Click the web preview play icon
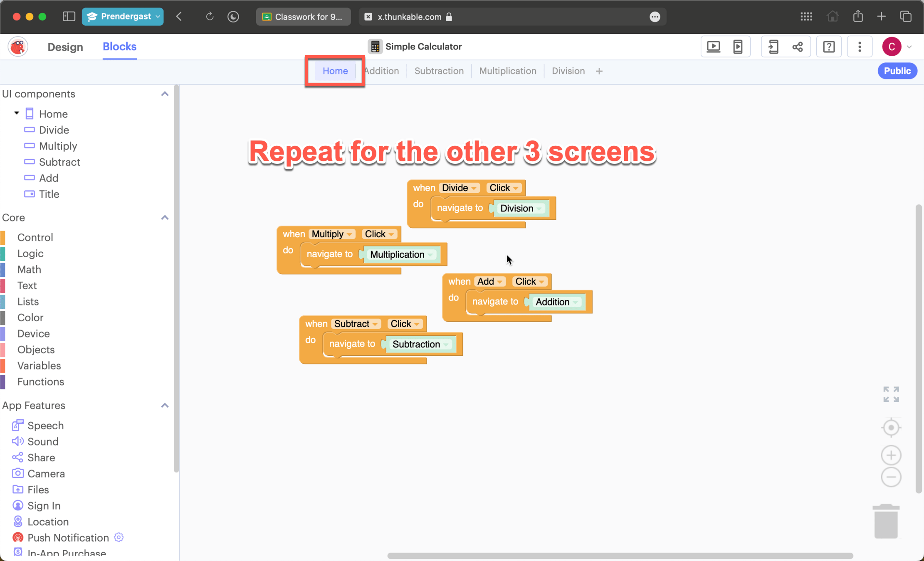The image size is (924, 561). pyautogui.click(x=714, y=47)
